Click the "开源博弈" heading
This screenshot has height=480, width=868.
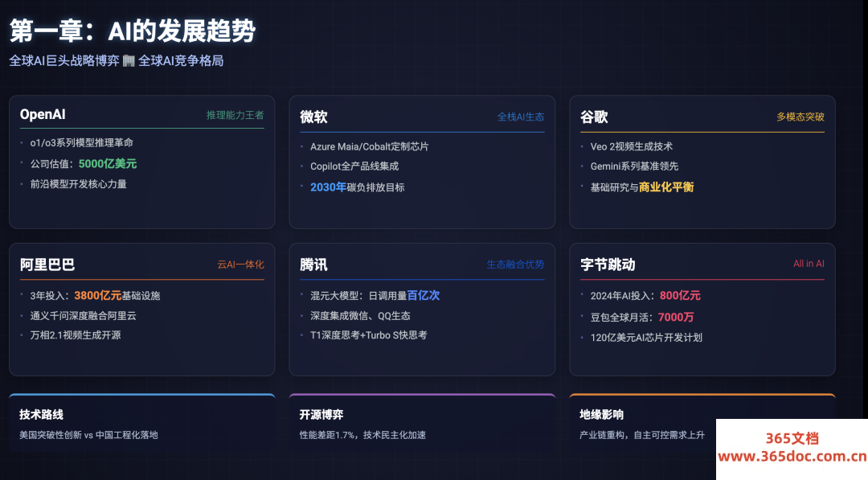coord(321,415)
